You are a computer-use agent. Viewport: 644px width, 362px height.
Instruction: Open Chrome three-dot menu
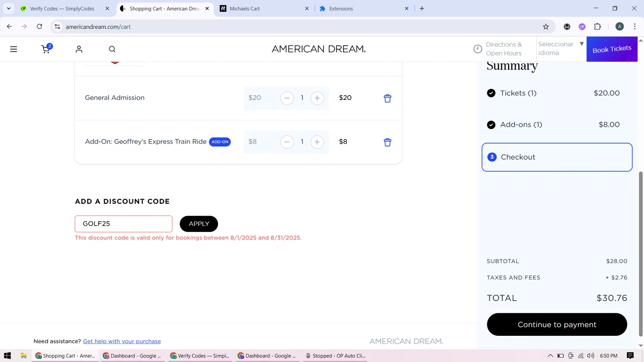tap(635, 27)
